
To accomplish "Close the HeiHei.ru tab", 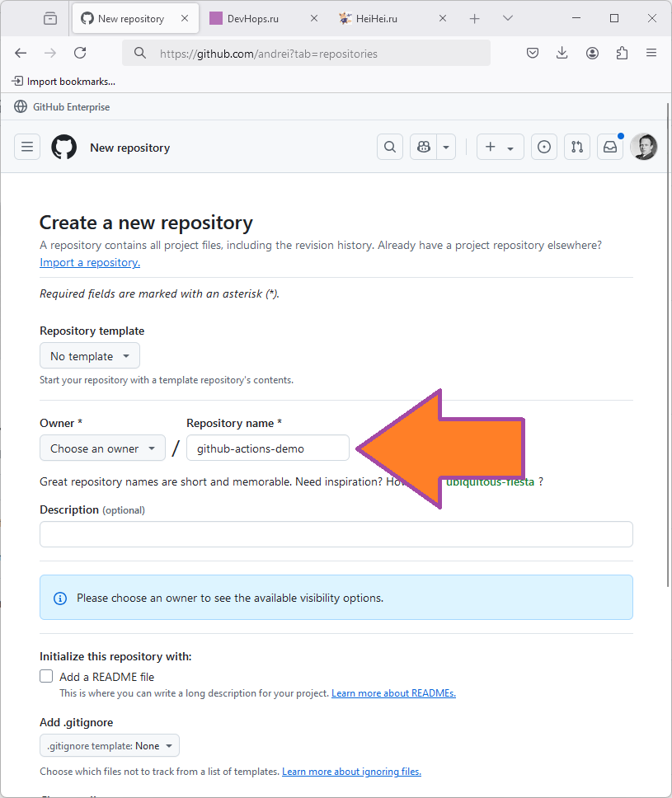I will 443,18.
